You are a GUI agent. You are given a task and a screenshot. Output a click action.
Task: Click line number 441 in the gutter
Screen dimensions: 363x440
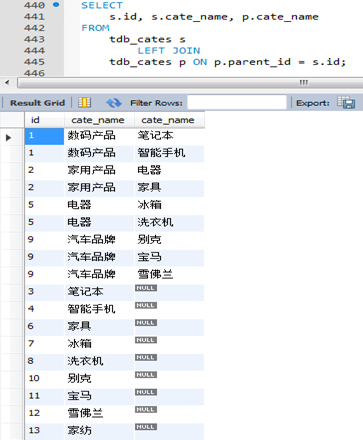[34, 17]
